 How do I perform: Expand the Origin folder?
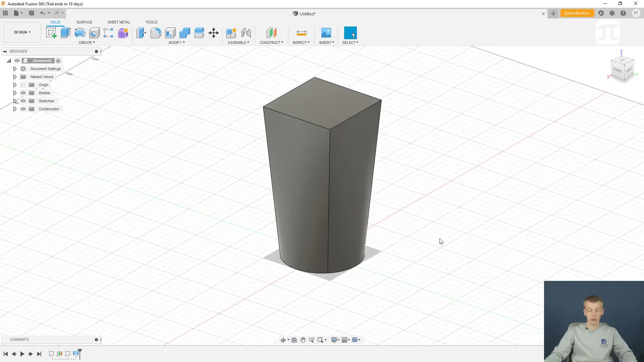15,85
